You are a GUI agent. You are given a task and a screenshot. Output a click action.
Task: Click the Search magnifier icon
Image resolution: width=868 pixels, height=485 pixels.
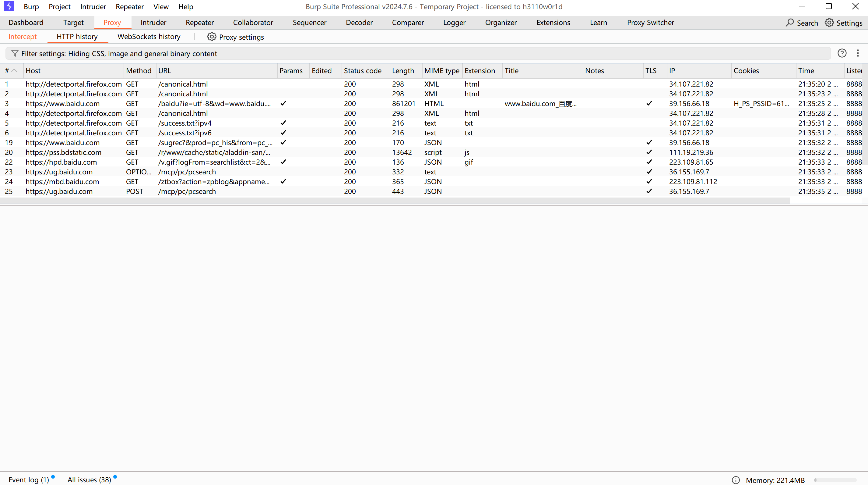coord(789,23)
